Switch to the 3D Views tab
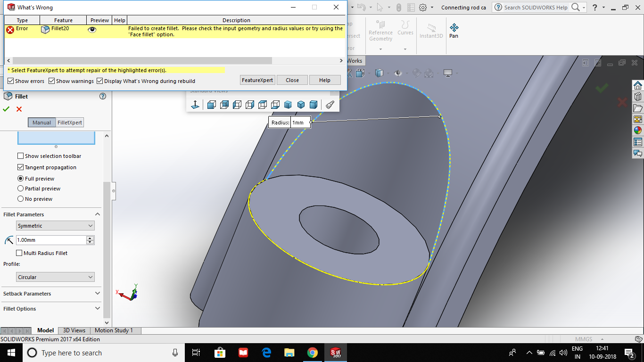The image size is (644, 362). pyautogui.click(x=74, y=330)
